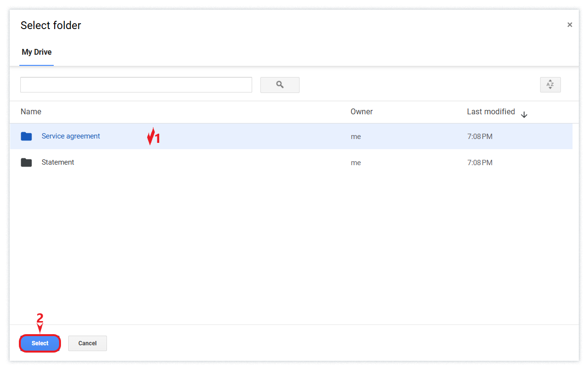Screen dimensions: 588x370
Task: Click the blue Service agreement folder icon
Action: [27, 137]
